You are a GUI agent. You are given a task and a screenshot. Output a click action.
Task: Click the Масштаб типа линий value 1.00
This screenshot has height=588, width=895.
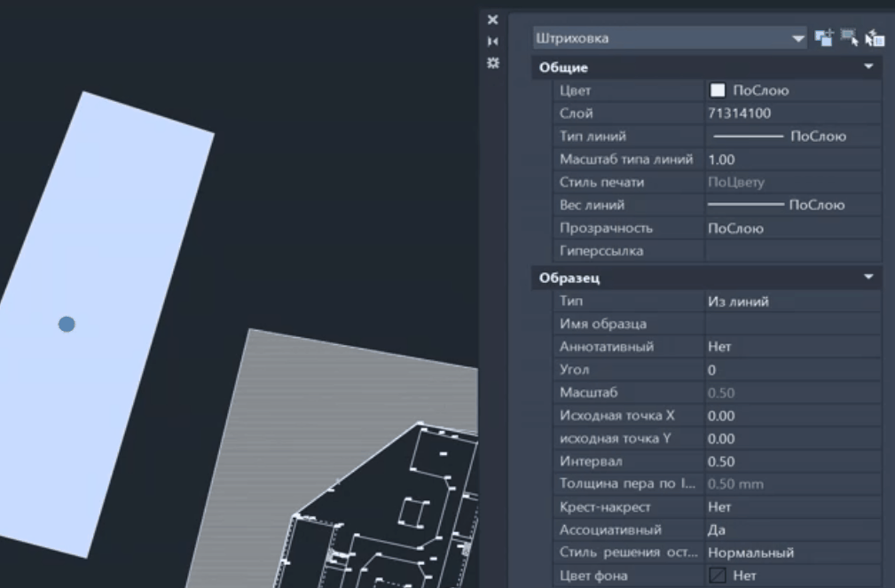(x=721, y=160)
